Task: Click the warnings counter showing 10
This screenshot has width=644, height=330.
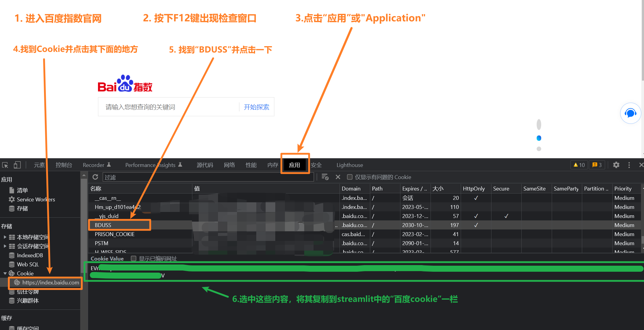Action: [579, 165]
